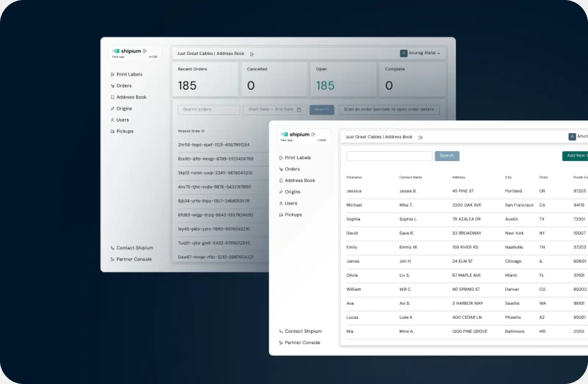Click the Search button in the address book window
588x384 pixels.
[447, 156]
